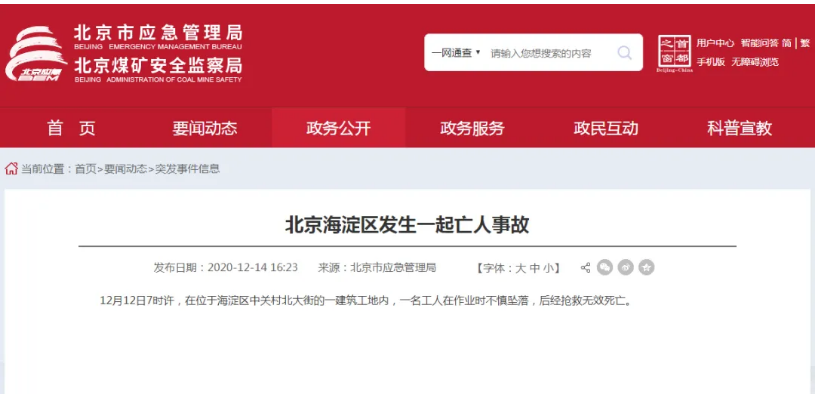This screenshot has width=819, height=418.
Task: Set font size to 小 (small)
Action: click(550, 268)
